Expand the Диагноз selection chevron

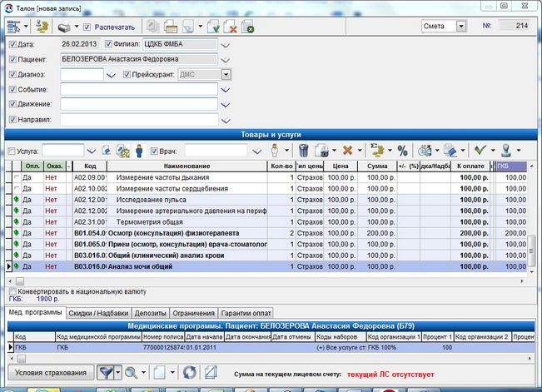click(111, 75)
